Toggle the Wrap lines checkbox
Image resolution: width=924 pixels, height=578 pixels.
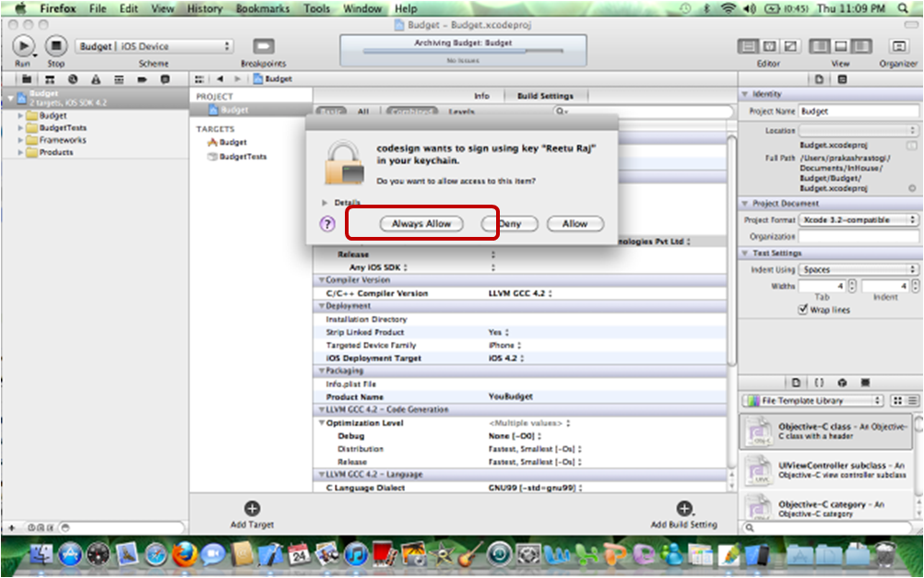pos(802,310)
